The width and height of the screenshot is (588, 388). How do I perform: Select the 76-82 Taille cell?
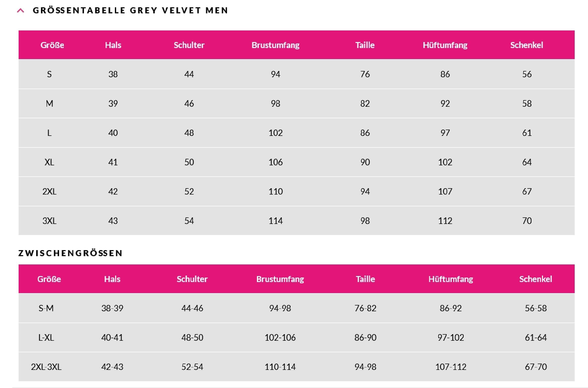coord(365,308)
